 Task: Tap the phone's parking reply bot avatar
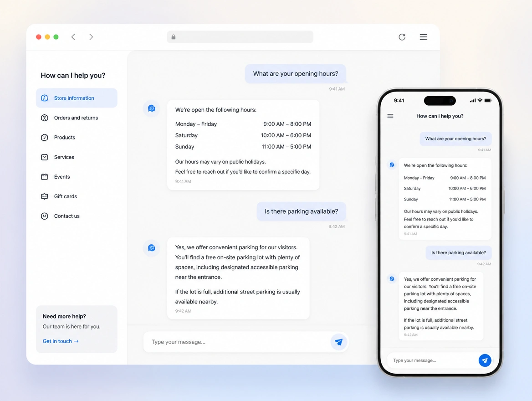tap(392, 279)
